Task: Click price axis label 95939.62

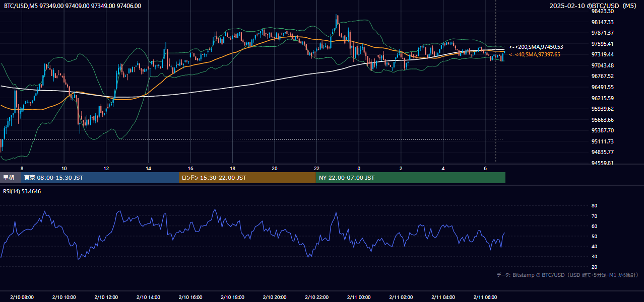Action: [x=603, y=109]
